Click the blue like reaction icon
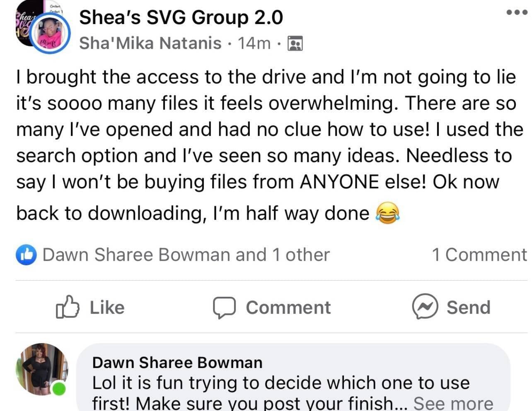 (x=26, y=255)
